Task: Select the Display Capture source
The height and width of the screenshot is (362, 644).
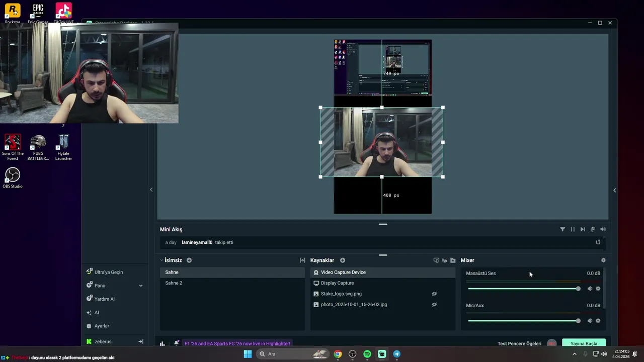Action: point(383,283)
